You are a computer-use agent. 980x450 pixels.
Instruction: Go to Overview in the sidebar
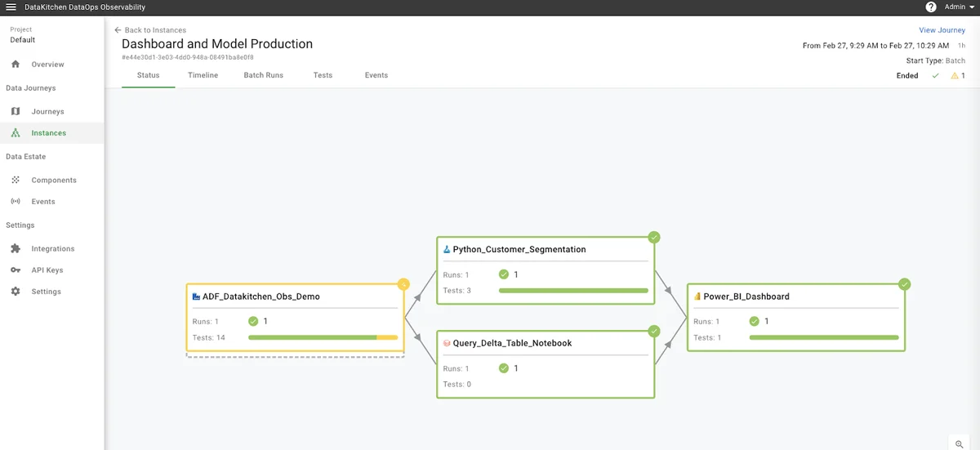(x=47, y=65)
